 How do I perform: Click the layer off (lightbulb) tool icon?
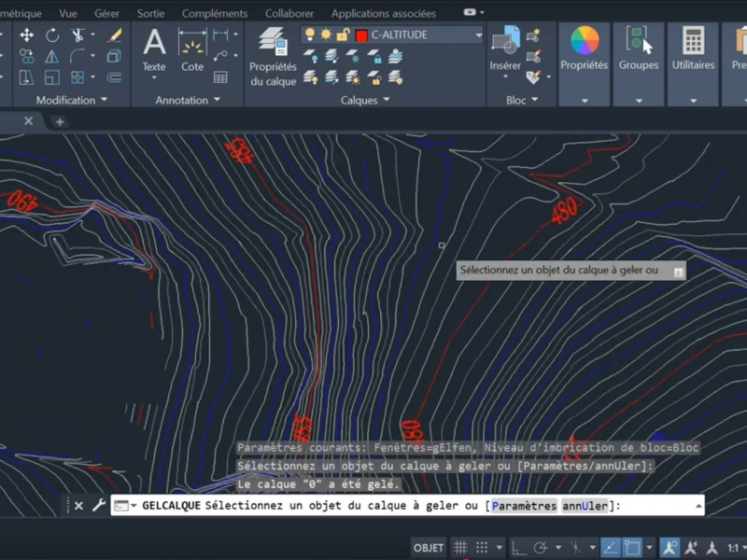click(x=311, y=56)
